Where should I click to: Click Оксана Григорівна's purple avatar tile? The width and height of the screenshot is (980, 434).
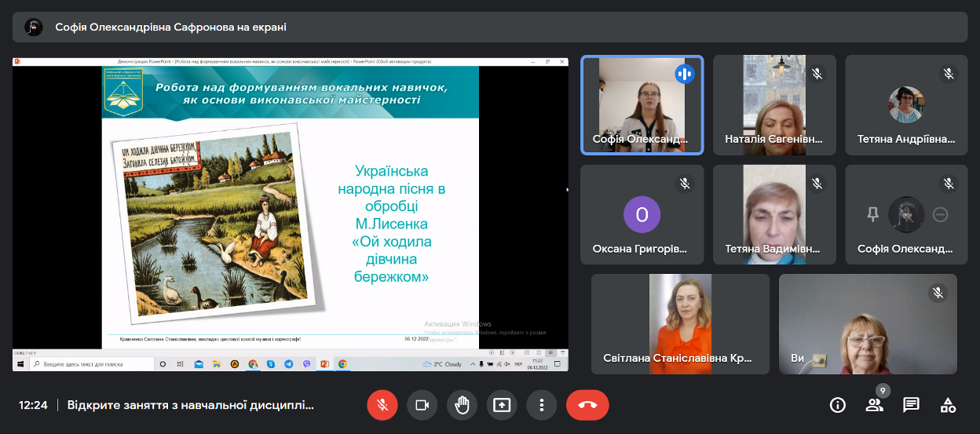pos(642,214)
